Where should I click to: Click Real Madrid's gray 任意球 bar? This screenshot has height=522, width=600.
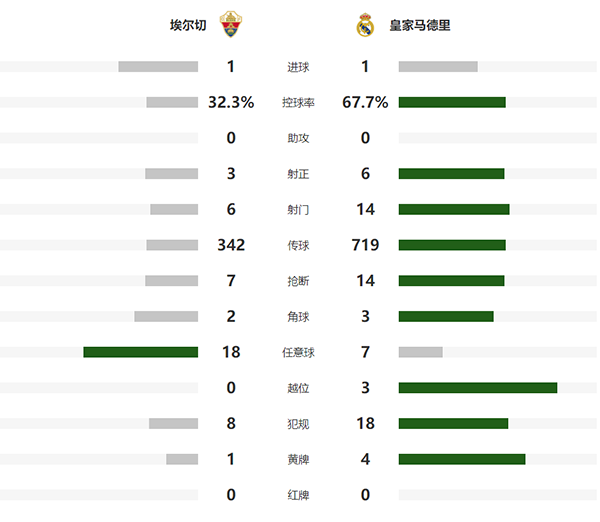(420, 352)
